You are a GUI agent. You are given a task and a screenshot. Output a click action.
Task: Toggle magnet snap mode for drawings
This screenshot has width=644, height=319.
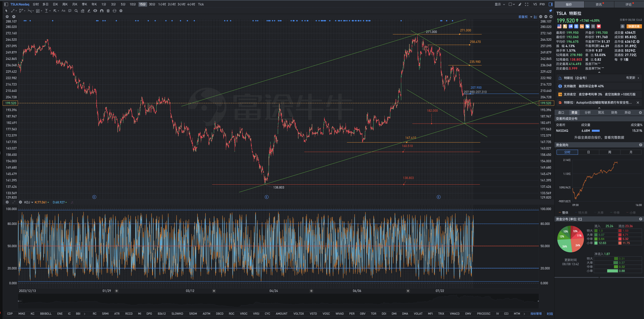coord(102,11)
